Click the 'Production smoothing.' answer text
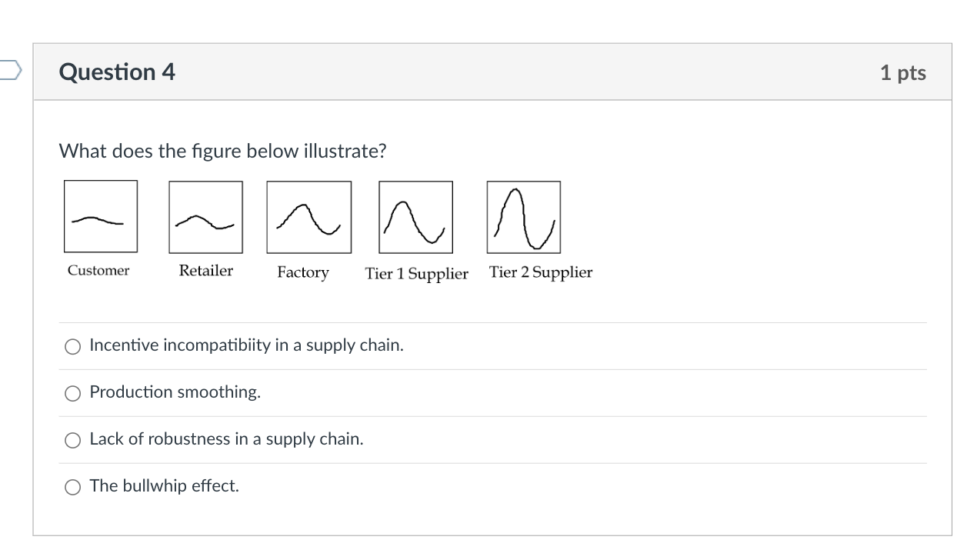Viewport: 977px width, 560px height. point(175,392)
